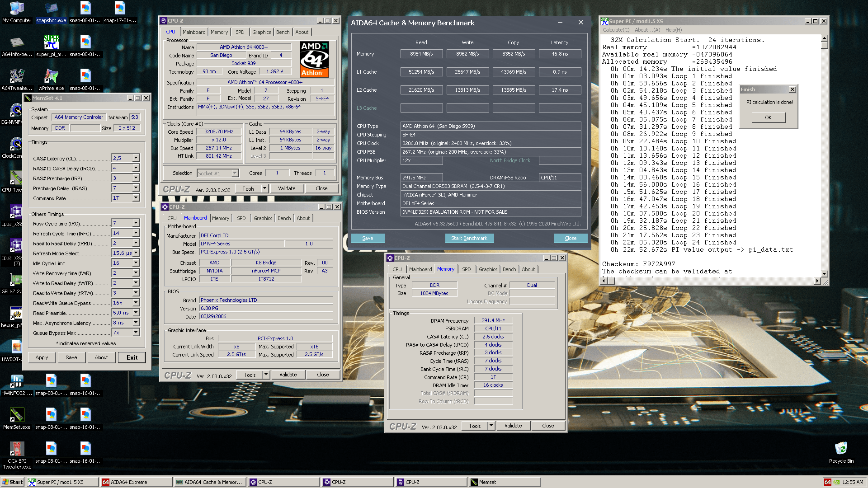Viewport: 868px width, 488px height.
Task: Launch the MemSet.exe desktop icon
Action: point(17,419)
